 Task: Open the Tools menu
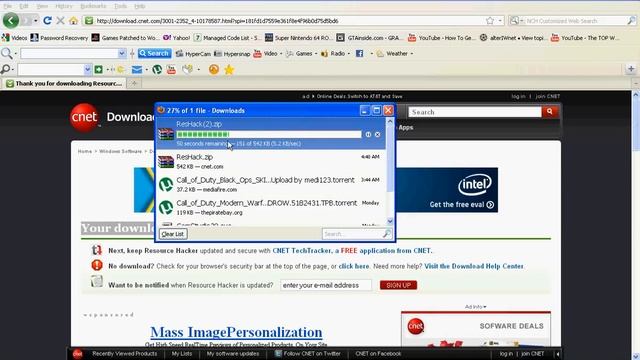(120, 6)
